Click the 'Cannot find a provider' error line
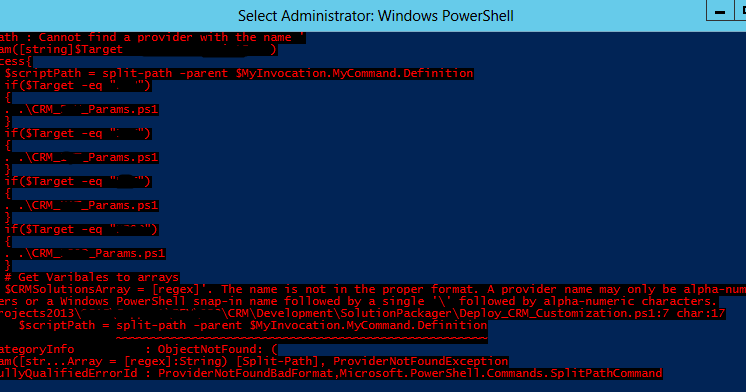Image resolution: width=746 pixels, height=392 pixels. [x=152, y=38]
